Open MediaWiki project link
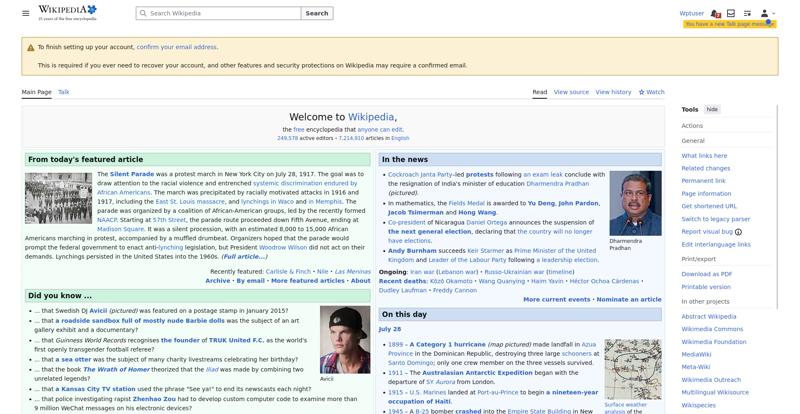Screen dimensions: 800x414 pos(696,354)
